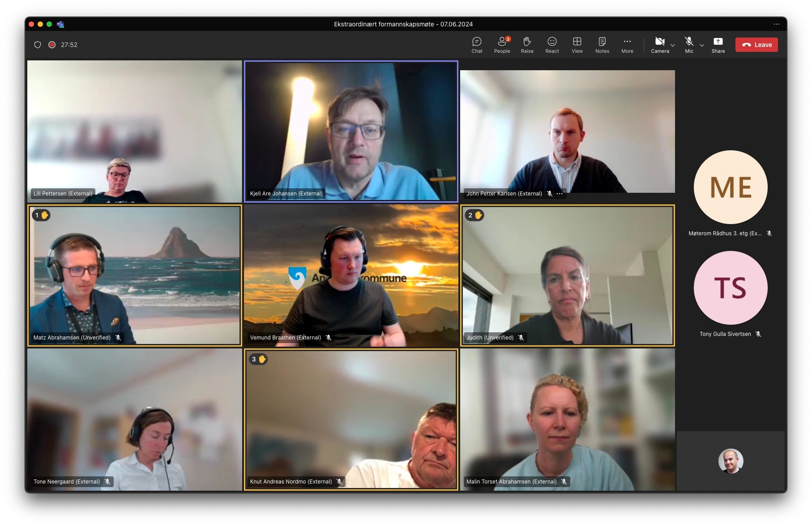The width and height of the screenshot is (812, 526).
Task: Click the TS avatar for Tony Gulla Sivertsen
Action: 731,288
